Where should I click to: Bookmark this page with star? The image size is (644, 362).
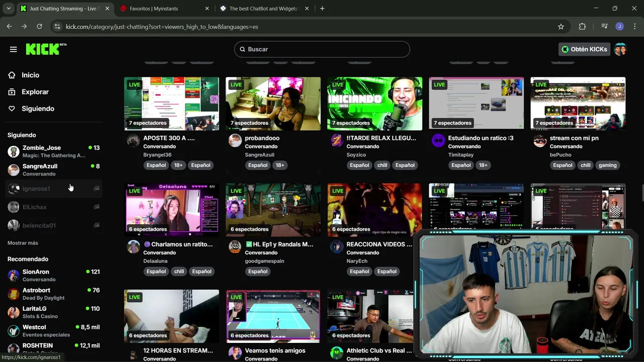click(561, 27)
